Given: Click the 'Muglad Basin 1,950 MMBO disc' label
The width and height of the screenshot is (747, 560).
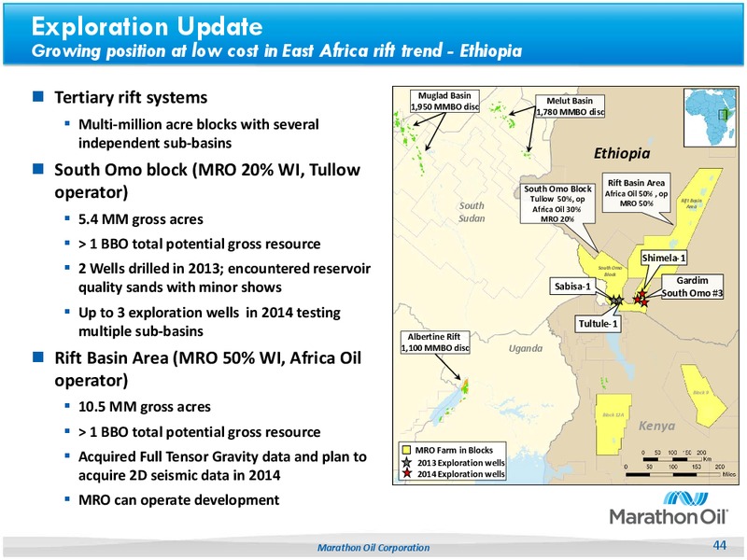Looking at the screenshot, I should click(x=444, y=101).
